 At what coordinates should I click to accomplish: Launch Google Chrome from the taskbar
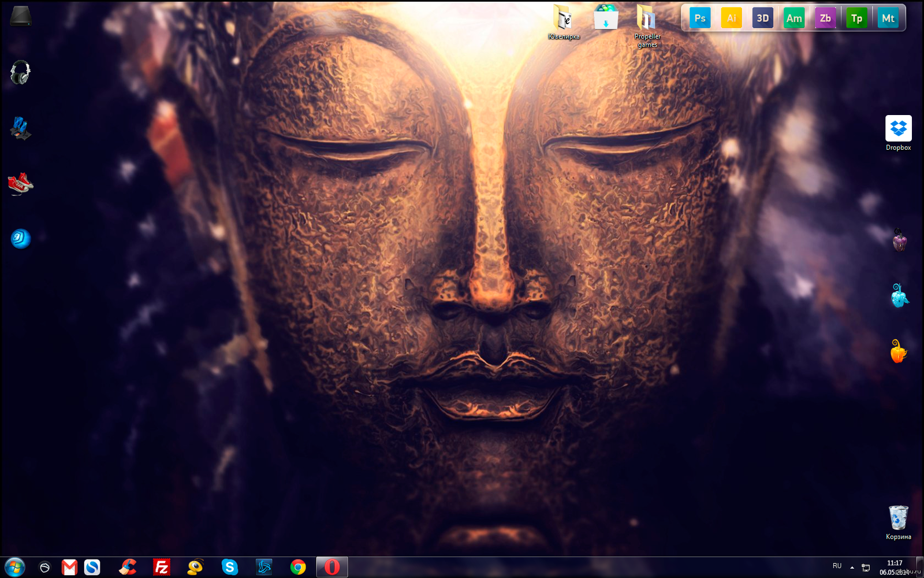(x=298, y=568)
